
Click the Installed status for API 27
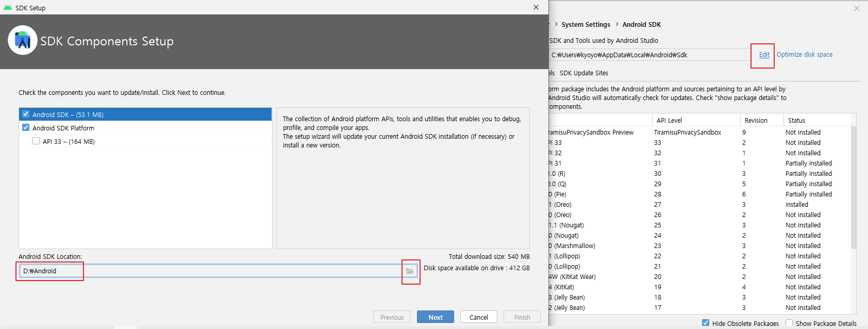point(797,205)
